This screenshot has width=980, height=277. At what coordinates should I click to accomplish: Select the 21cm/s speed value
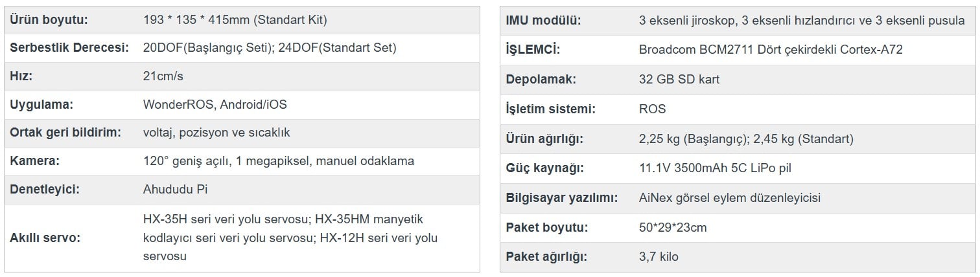[163, 76]
